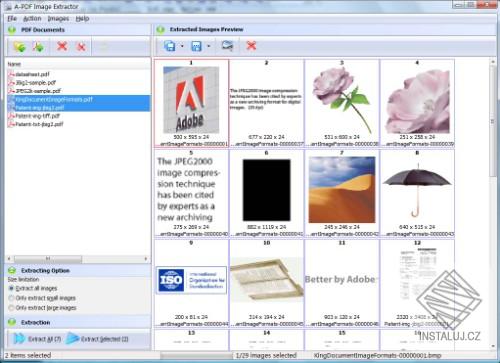This screenshot has width=500, height=363.
Task: Open the Help menu
Action: 82,19
